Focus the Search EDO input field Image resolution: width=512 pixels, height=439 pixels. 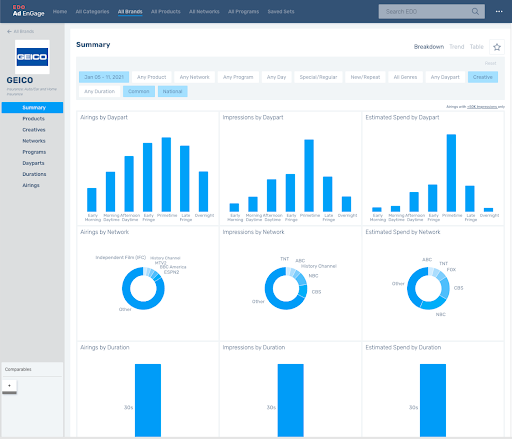431,12
